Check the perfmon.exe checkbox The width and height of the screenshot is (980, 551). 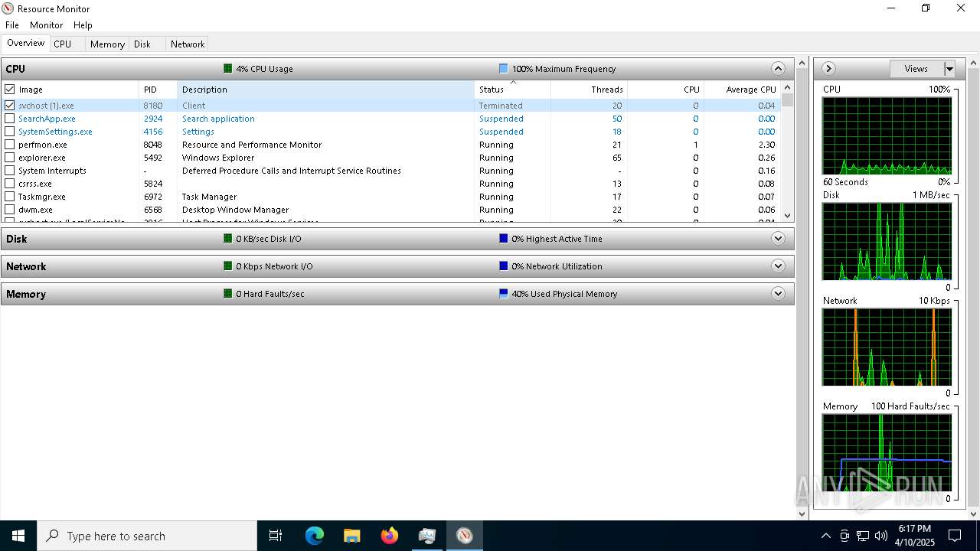pos(10,145)
